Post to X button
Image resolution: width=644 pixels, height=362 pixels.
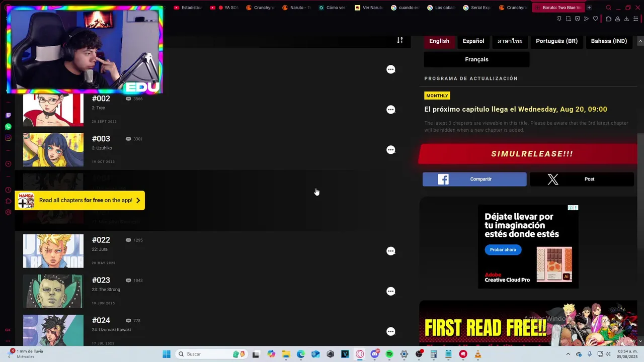(x=582, y=179)
